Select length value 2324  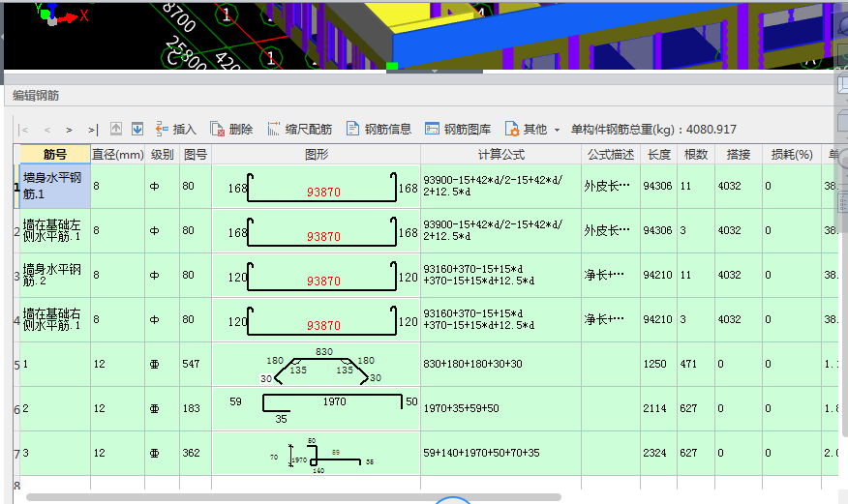point(655,453)
